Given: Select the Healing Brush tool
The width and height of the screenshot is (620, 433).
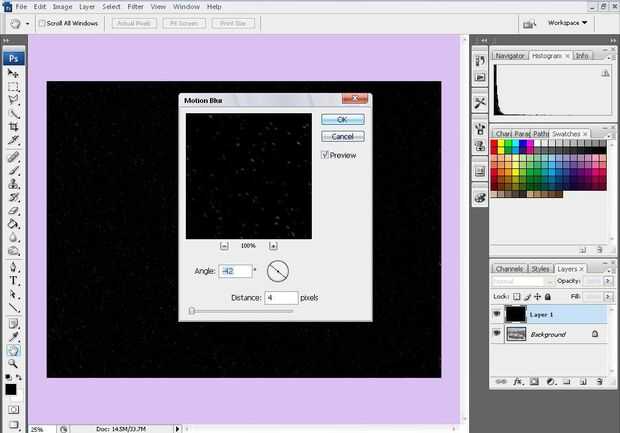Looking at the screenshot, I should tap(13, 157).
